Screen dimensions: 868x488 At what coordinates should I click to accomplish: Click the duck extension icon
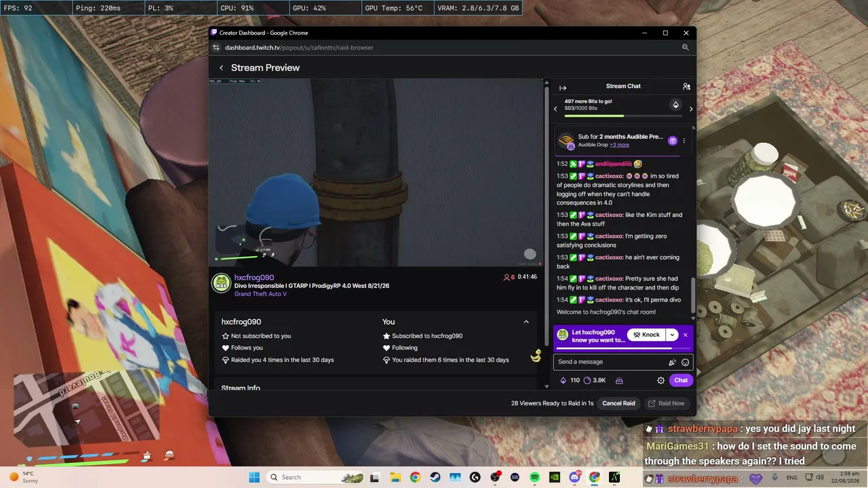point(536,356)
